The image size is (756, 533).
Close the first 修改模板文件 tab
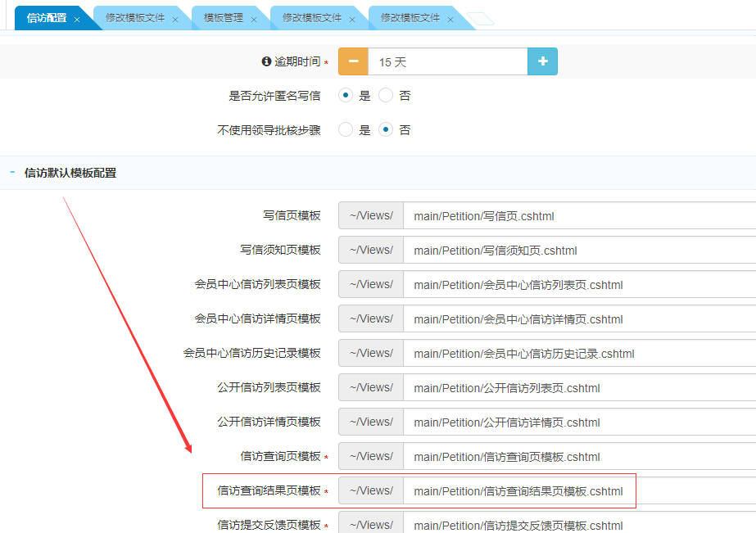point(175,19)
